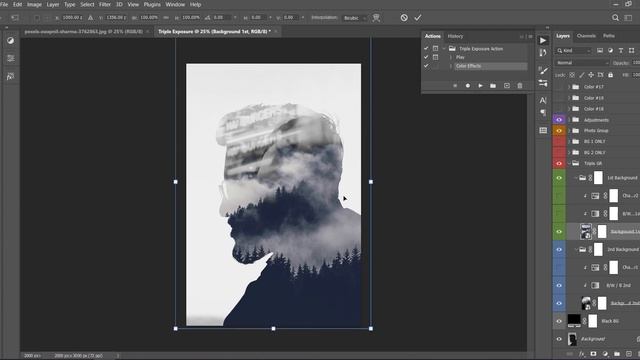This screenshot has width=640, height=360.
Task: Filter layers by shape layers
Action: (x=631, y=51)
